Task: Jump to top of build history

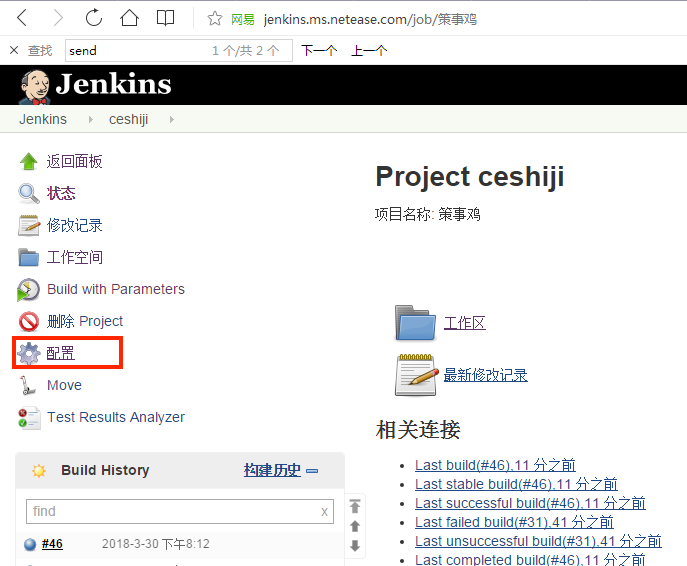Action: click(355, 506)
